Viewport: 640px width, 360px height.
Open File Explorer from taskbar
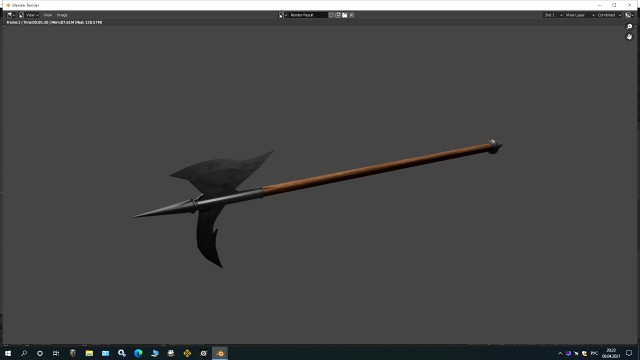point(89,353)
